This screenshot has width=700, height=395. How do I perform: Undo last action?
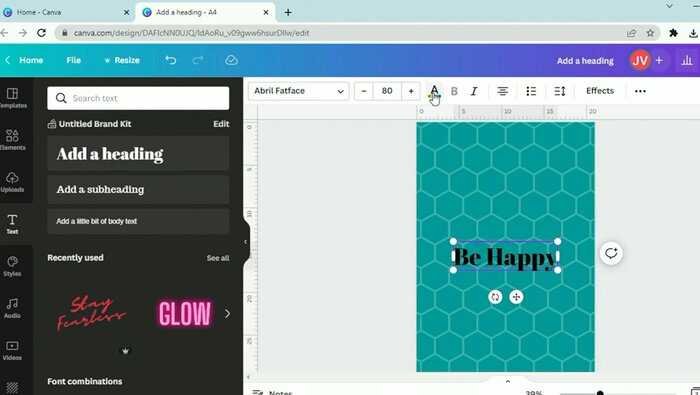171,60
